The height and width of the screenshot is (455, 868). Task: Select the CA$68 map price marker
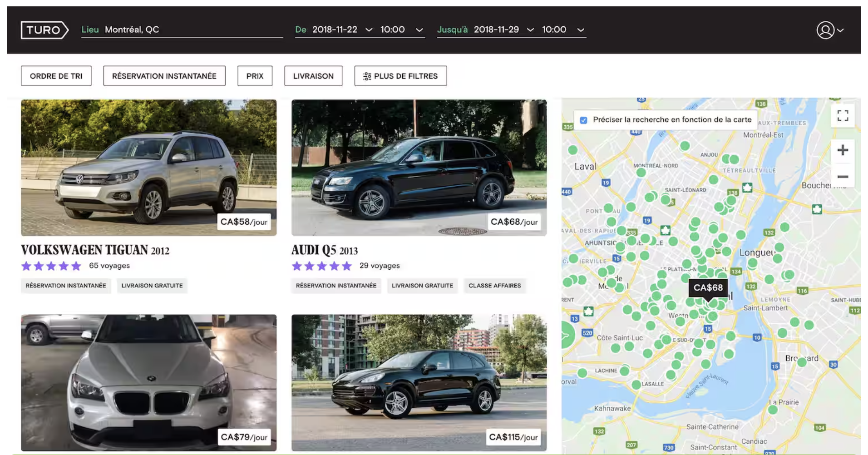(708, 288)
